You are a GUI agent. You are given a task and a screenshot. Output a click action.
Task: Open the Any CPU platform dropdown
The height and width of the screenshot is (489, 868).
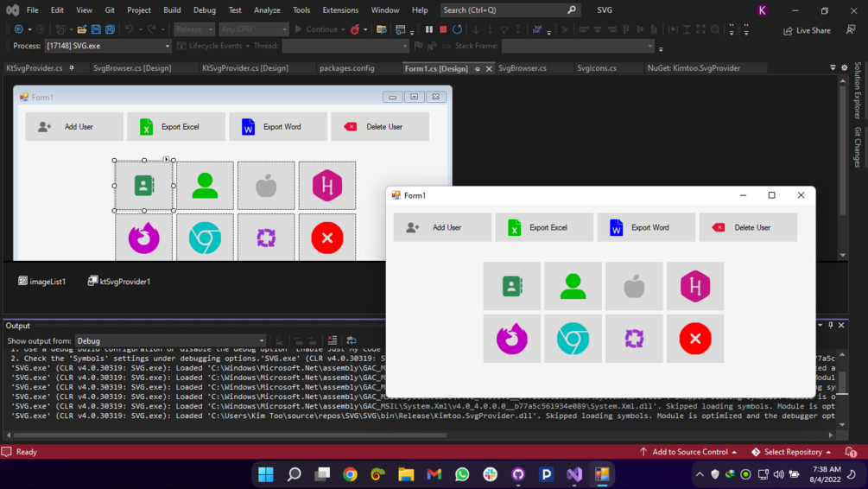coord(254,29)
